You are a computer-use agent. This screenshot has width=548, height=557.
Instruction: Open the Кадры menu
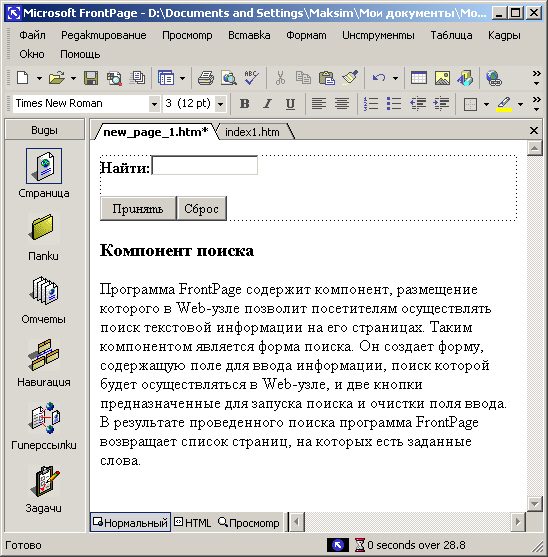coord(504,35)
